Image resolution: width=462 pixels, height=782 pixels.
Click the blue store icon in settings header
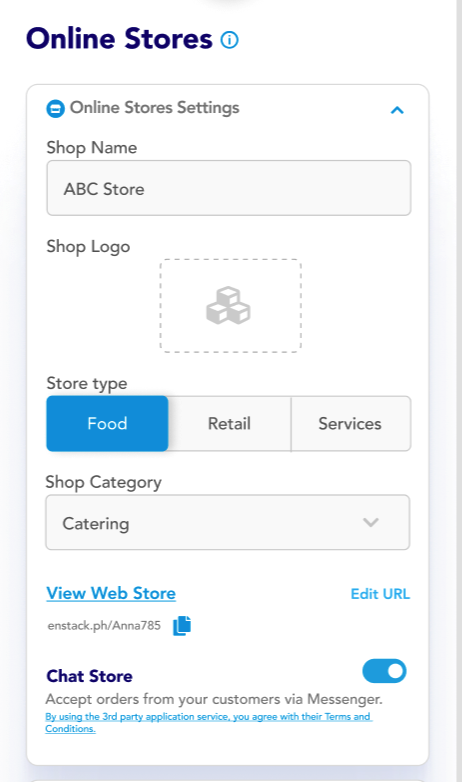55,108
